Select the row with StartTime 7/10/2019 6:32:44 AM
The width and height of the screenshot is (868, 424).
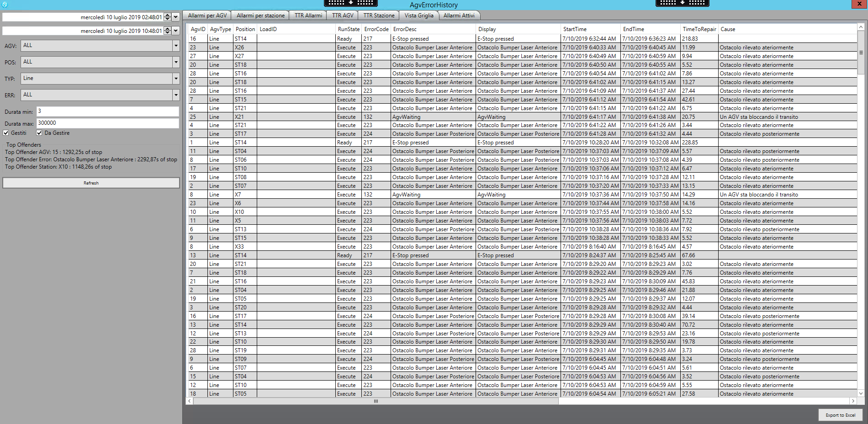coord(523,39)
